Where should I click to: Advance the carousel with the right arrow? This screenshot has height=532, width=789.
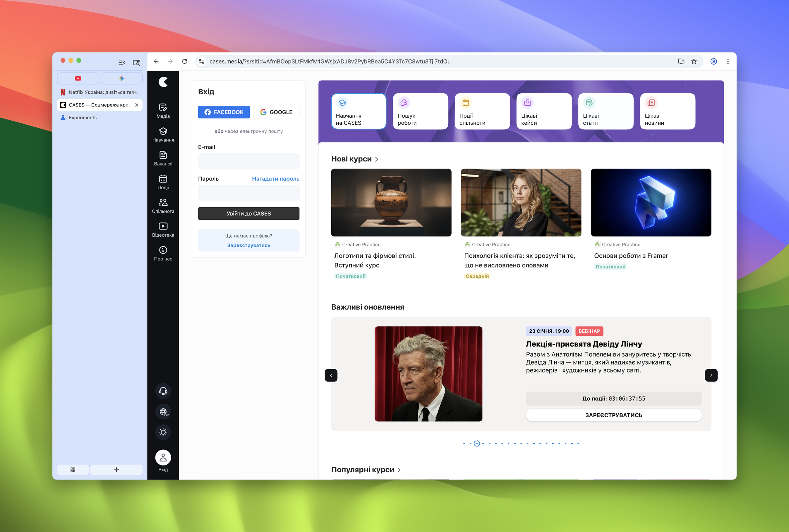[711, 375]
